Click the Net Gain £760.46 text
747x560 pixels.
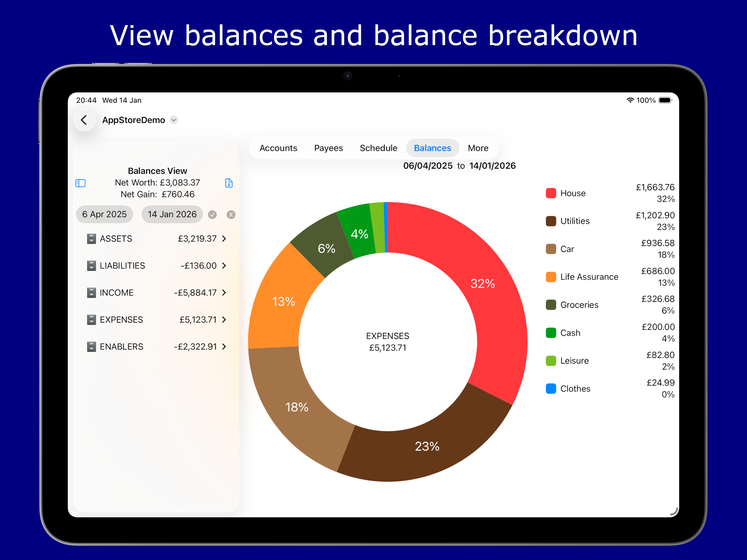[157, 194]
